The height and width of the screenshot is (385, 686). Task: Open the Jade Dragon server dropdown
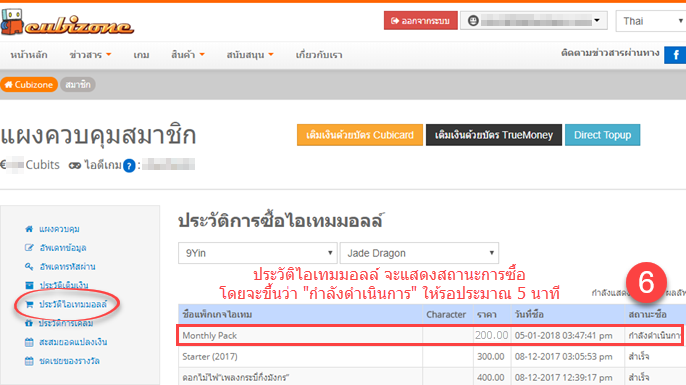coord(419,253)
